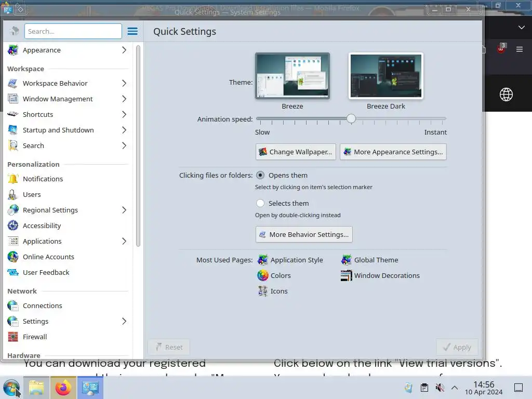The height and width of the screenshot is (399, 532).
Task: Click the Shortcuts keyboard icon
Action: [x=13, y=114]
